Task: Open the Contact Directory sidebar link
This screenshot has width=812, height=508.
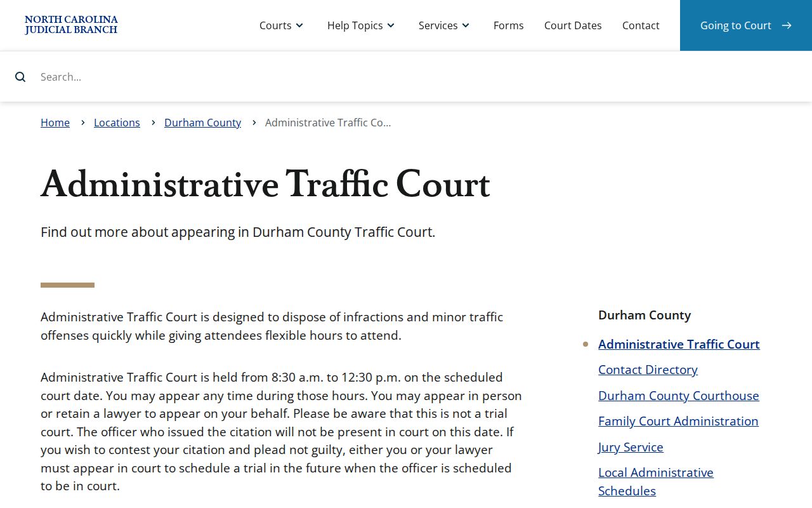Action: (x=648, y=370)
